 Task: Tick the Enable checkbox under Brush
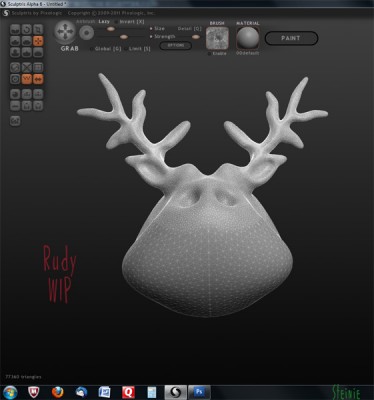click(209, 53)
